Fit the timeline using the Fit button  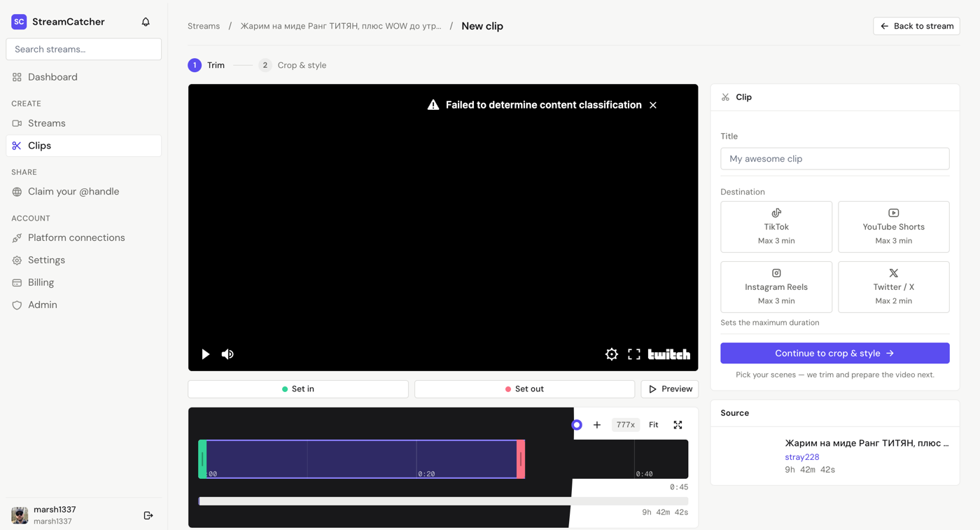click(x=654, y=425)
